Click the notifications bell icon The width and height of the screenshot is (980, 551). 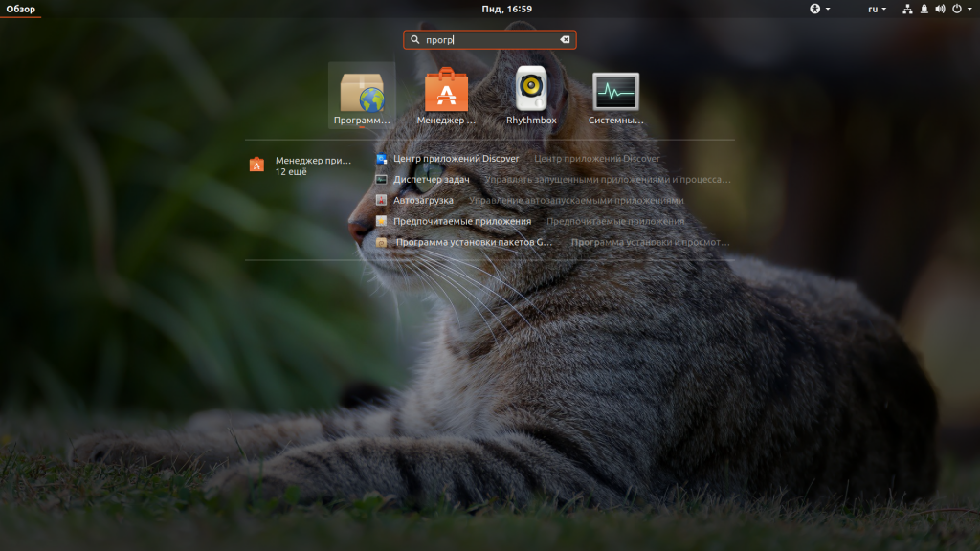click(x=924, y=9)
